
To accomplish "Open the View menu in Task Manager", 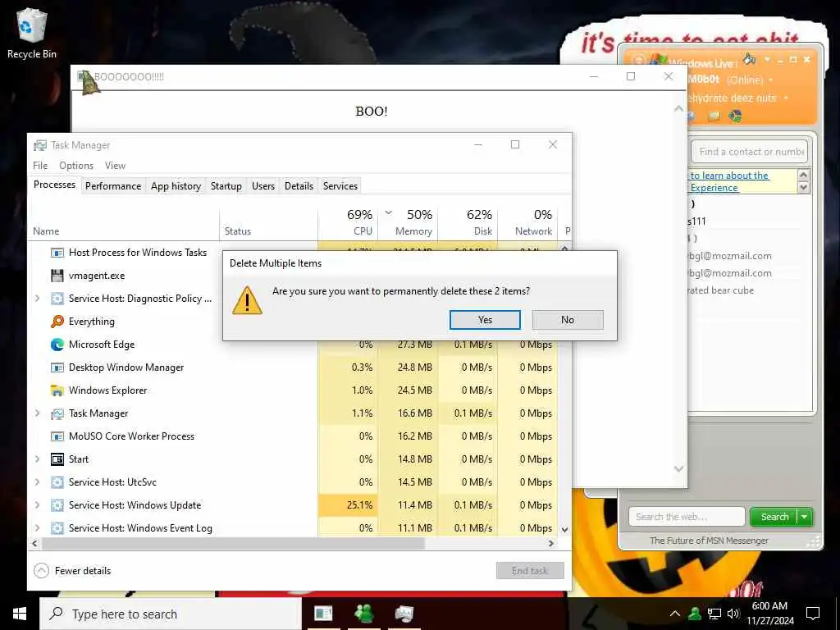I will click(x=115, y=166).
